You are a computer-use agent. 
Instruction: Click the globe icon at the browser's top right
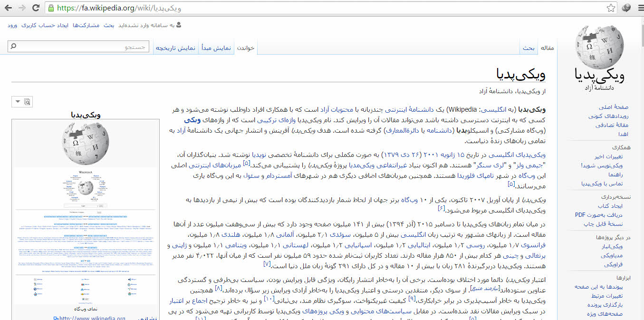(625, 7)
